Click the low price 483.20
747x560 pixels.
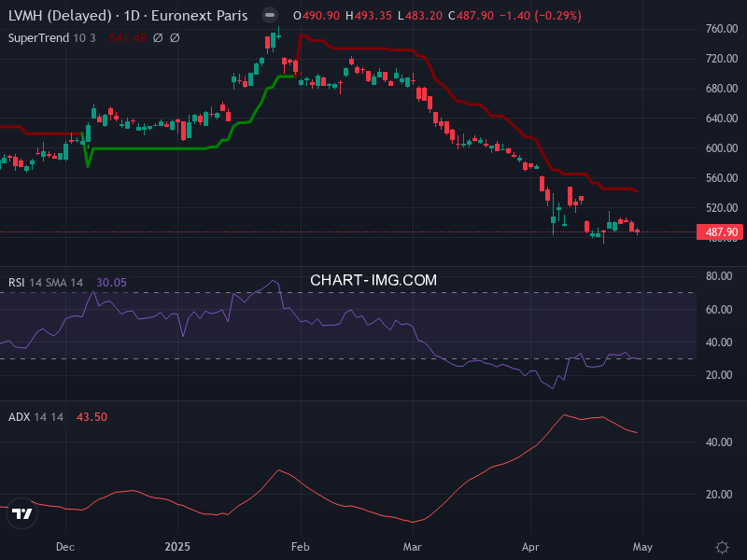[424, 16]
